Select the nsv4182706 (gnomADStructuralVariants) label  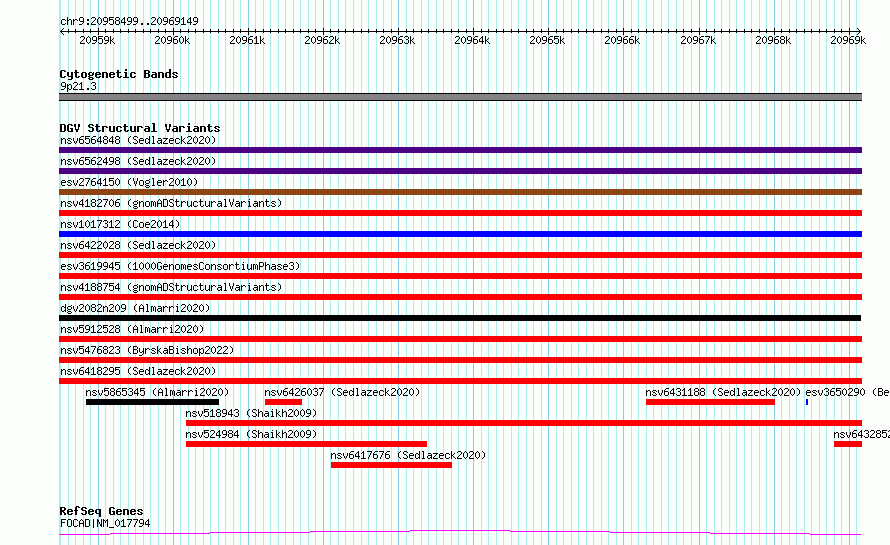click(x=171, y=203)
